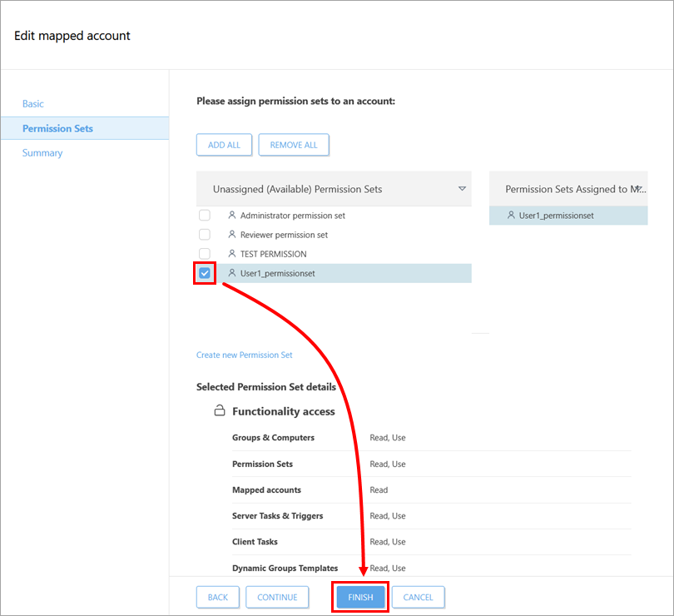Uncheck the User1_permissionset checkbox

[x=205, y=273]
